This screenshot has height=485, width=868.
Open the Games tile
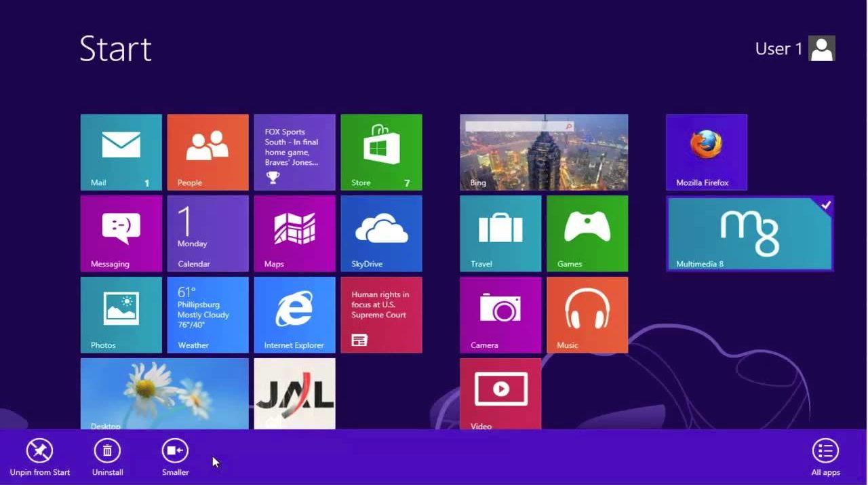click(x=587, y=233)
